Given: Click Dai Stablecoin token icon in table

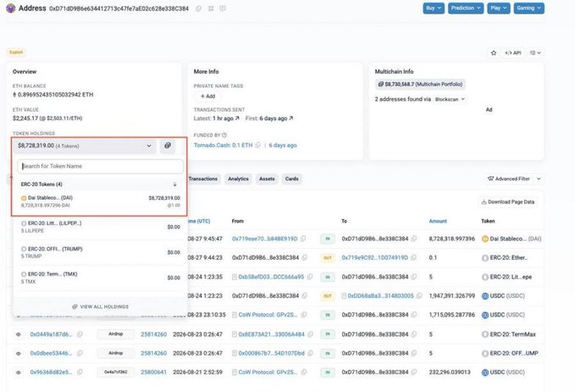Looking at the screenshot, I should (484, 239).
